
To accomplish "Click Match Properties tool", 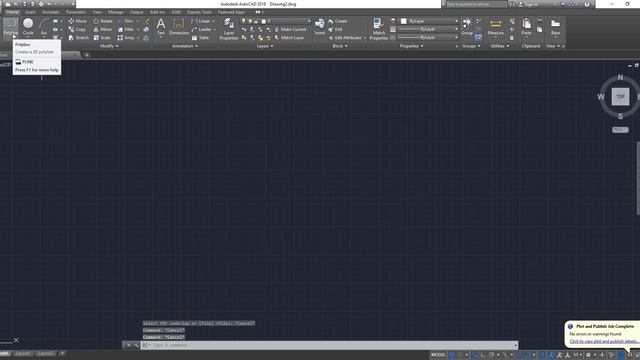I will coord(378,29).
